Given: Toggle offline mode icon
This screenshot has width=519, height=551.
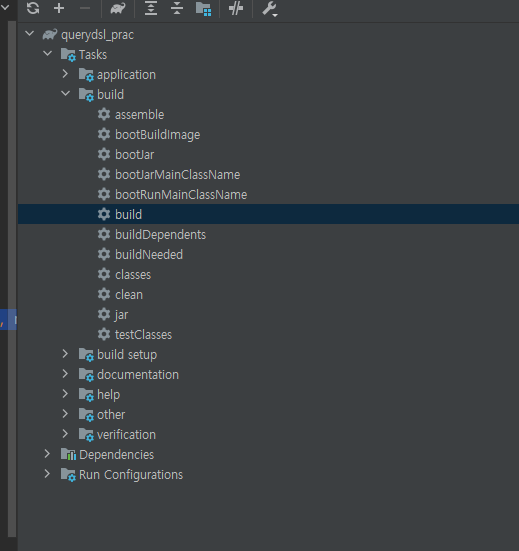Looking at the screenshot, I should tap(236, 8).
